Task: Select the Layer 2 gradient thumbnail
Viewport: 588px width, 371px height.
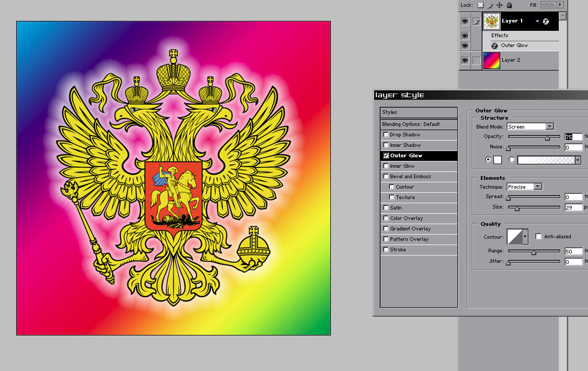Action: tap(492, 60)
